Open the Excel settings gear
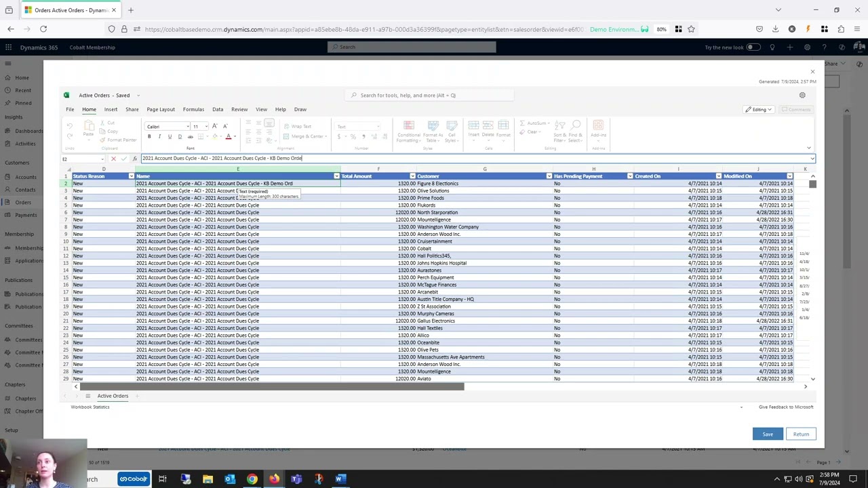This screenshot has height=488, width=868. tap(802, 96)
